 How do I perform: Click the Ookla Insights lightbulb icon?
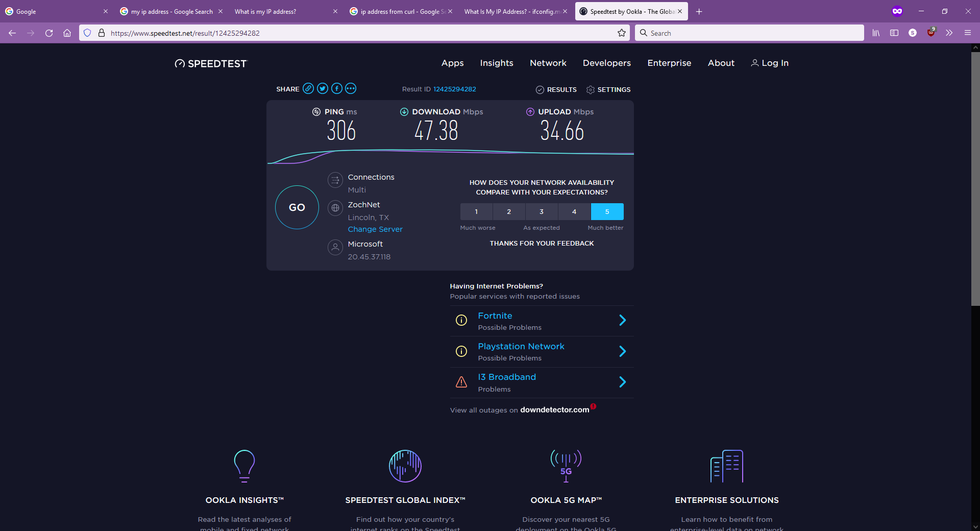pos(244,466)
